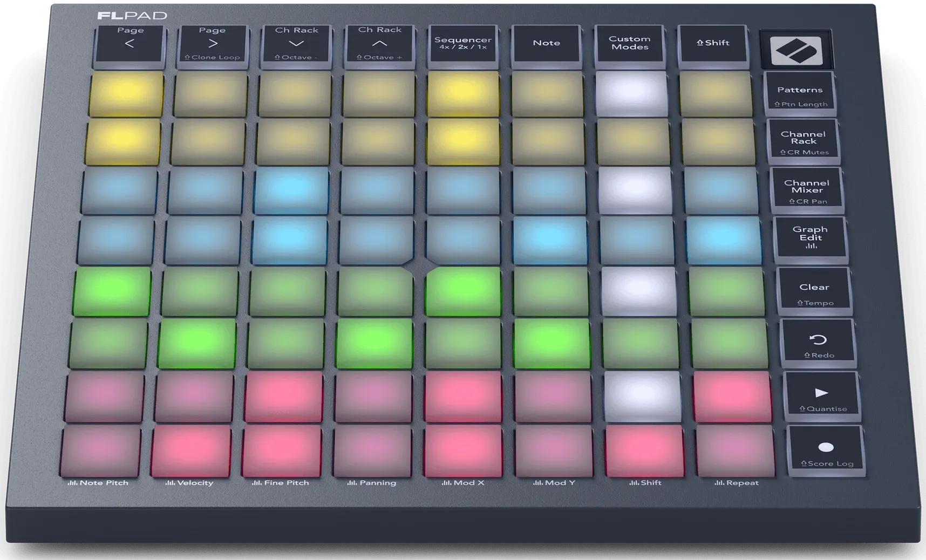Click the Novation logo button
The image size is (926, 560).
tap(796, 50)
